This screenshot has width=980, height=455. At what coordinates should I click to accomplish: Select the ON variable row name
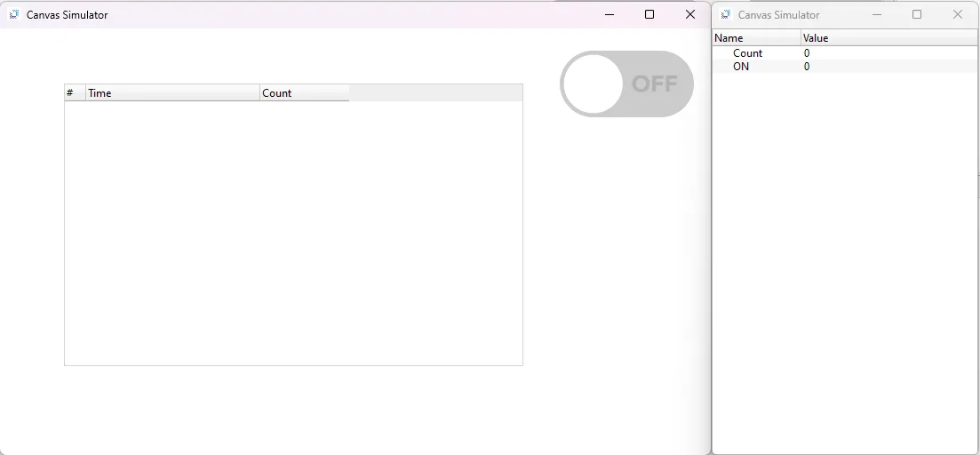point(741,67)
